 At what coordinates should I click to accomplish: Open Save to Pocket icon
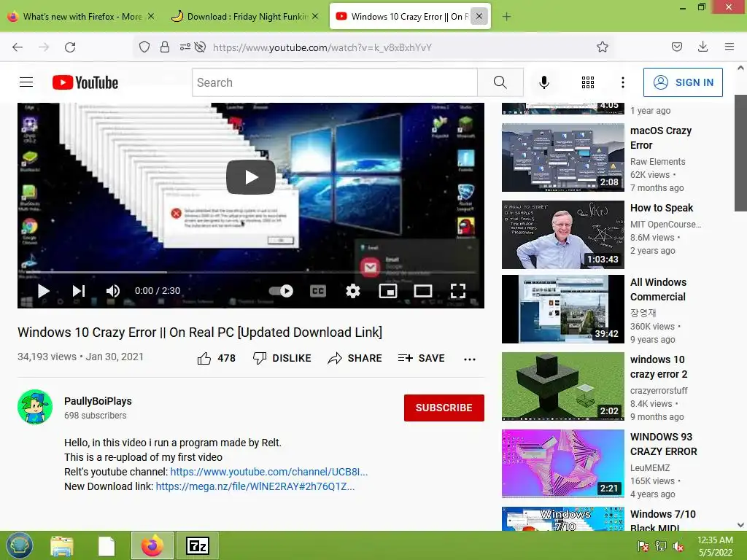point(676,47)
